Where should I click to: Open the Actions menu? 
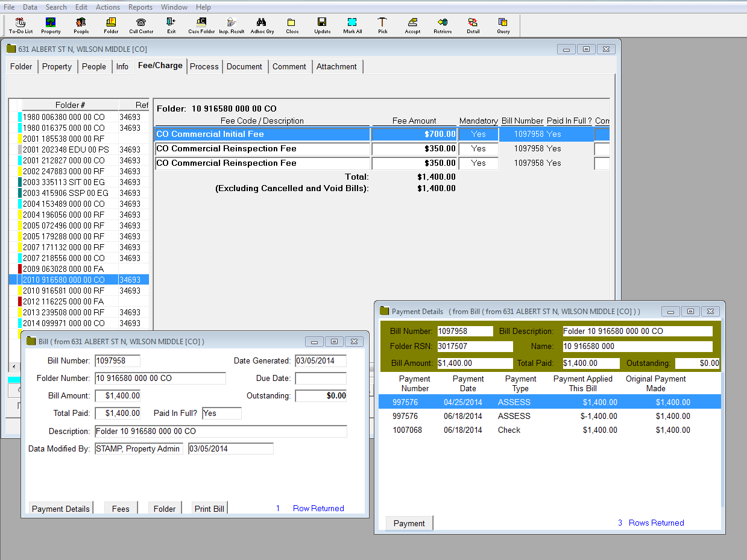point(108,7)
